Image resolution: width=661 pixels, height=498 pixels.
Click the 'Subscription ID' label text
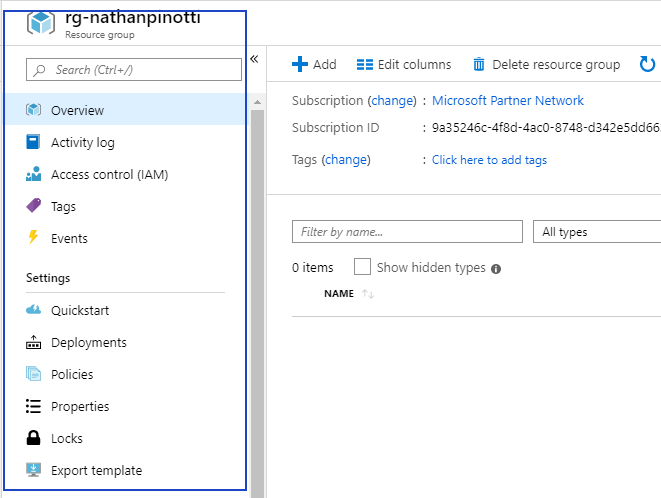coord(336,127)
